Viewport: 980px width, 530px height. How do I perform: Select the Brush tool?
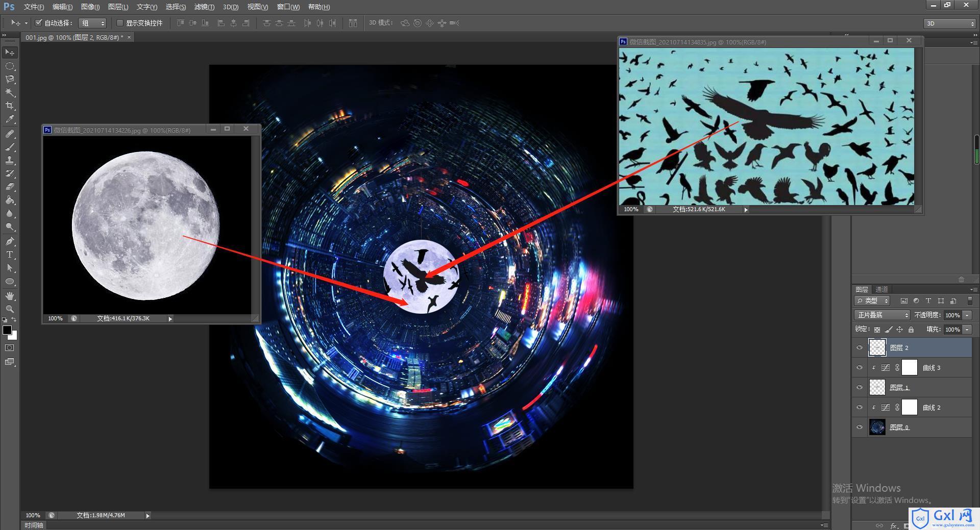pyautogui.click(x=10, y=147)
